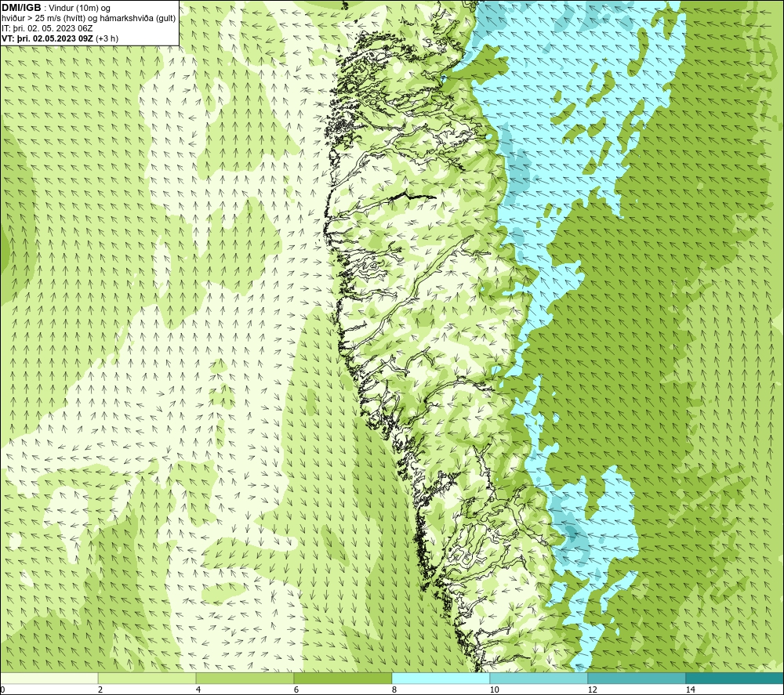784x695 pixels.
Task: Click the scale label '6'
Action: coord(296,690)
